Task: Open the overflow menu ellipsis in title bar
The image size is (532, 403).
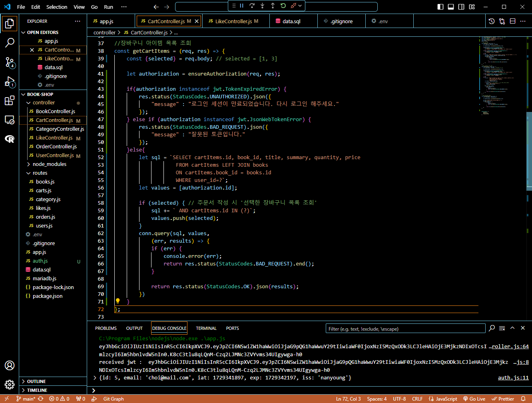Action: click(124, 7)
